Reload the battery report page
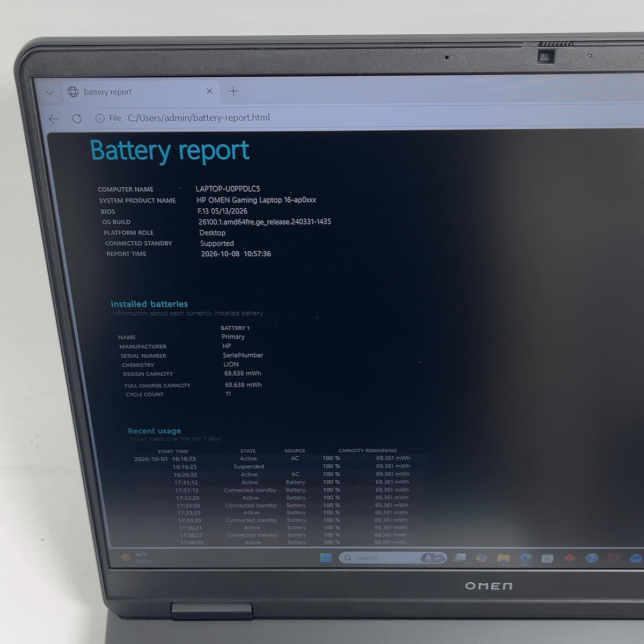This screenshot has width=644, height=644. tap(77, 119)
